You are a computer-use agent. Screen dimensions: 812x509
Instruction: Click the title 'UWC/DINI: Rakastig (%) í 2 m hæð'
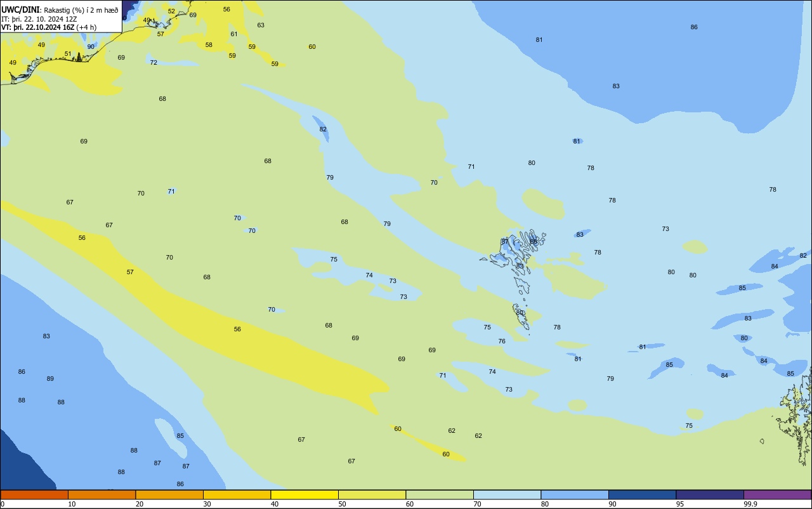pos(60,10)
